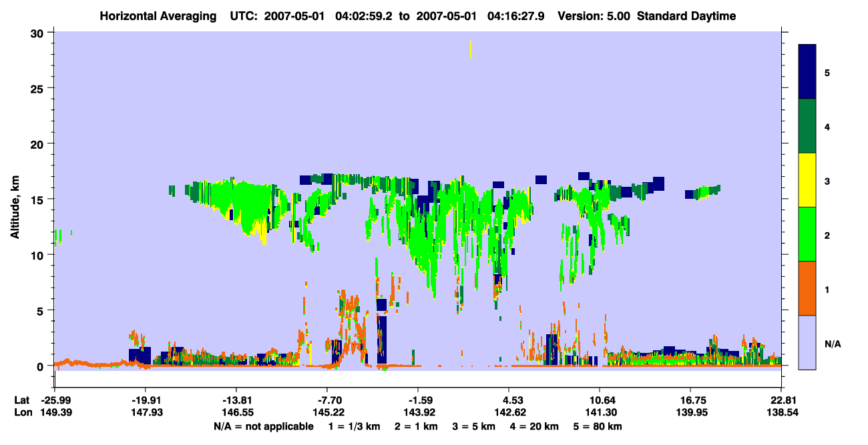868x445 pixels.
Task: Click the dark green color bar segment labeled 4
Action: pyautogui.click(x=808, y=125)
